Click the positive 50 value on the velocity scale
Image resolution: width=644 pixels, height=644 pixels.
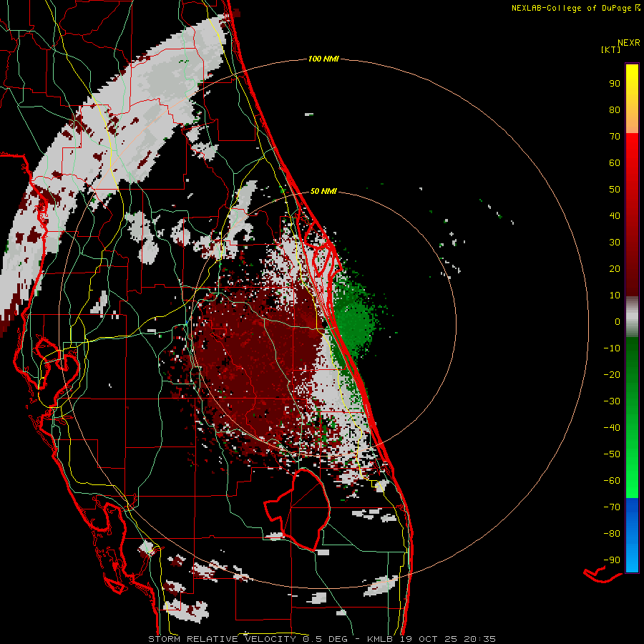(x=615, y=190)
